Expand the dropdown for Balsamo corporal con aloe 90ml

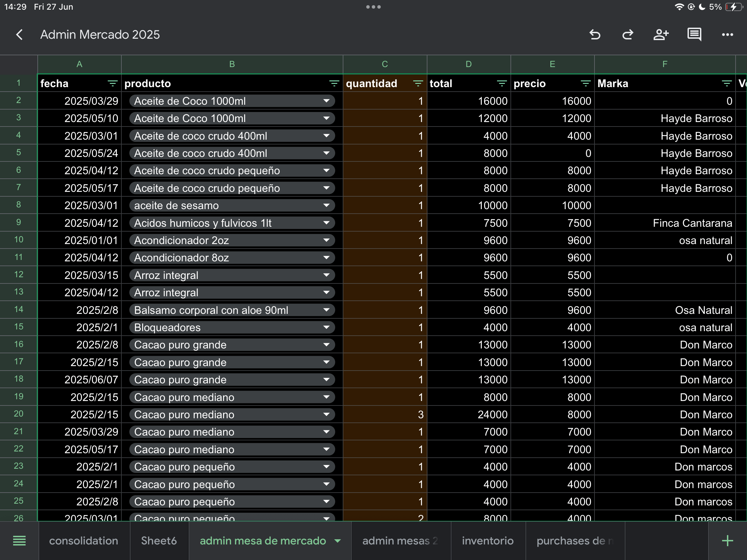coord(326,310)
